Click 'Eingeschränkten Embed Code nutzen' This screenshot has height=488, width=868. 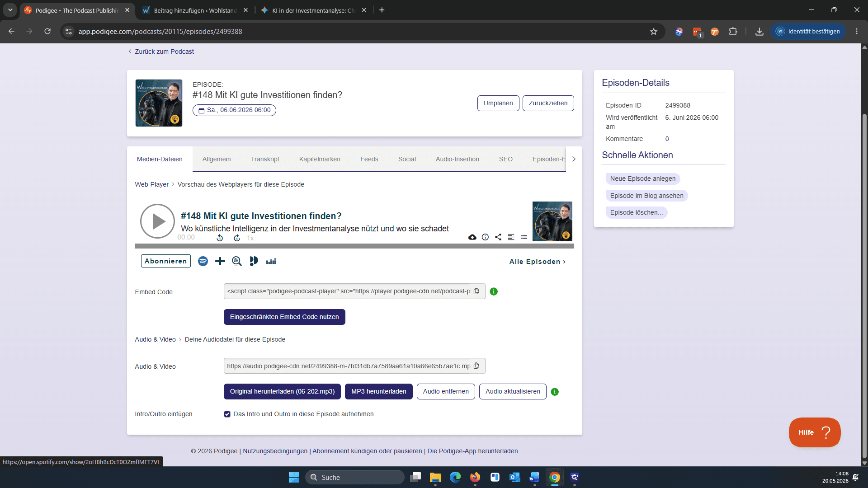click(x=284, y=317)
